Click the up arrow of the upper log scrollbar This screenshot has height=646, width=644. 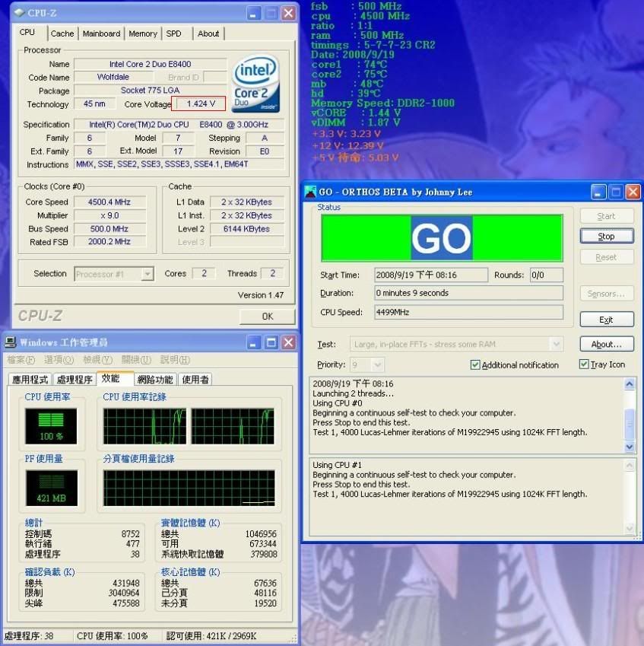630,384
